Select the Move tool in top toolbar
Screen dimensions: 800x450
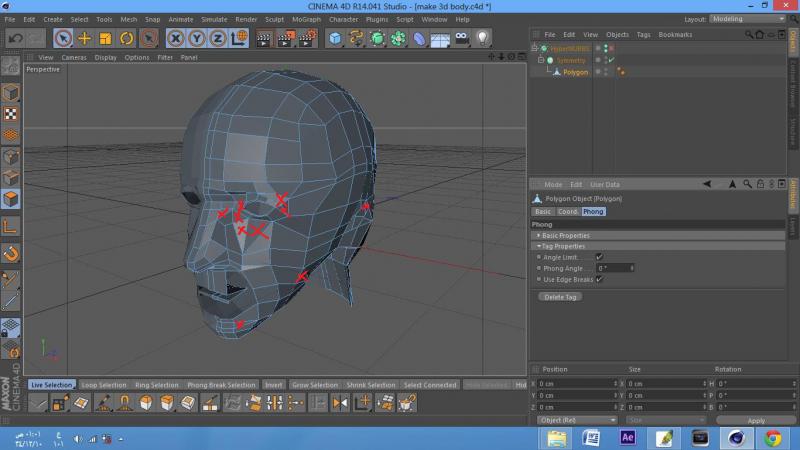[x=84, y=38]
